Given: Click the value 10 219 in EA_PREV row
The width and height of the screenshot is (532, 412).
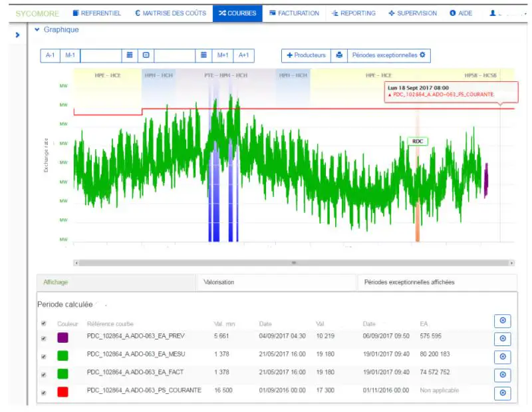Looking at the screenshot, I should (325, 336).
